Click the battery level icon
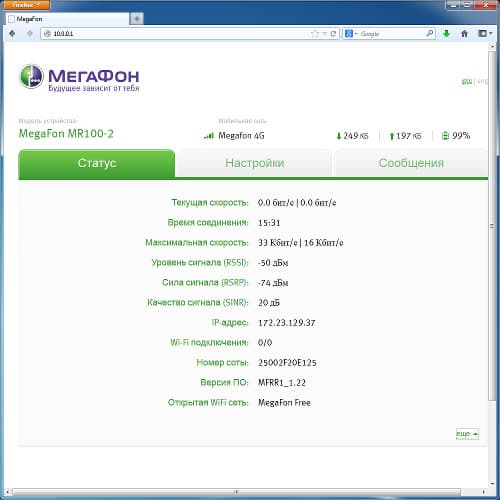The width and height of the screenshot is (500, 500). [x=445, y=136]
